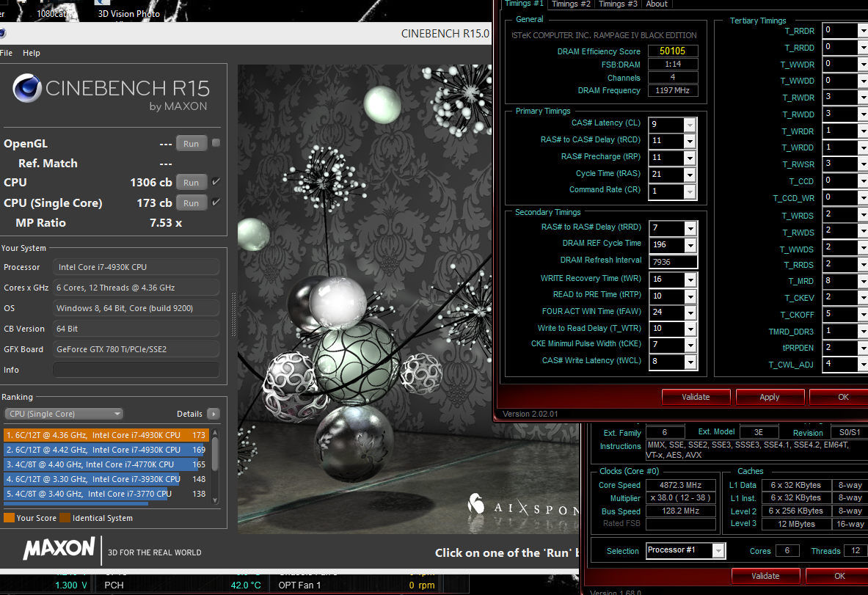This screenshot has width=868, height=595.
Task: Expand the RAS# to CAS# Delay (tRCD) dropdown
Action: 690,140
